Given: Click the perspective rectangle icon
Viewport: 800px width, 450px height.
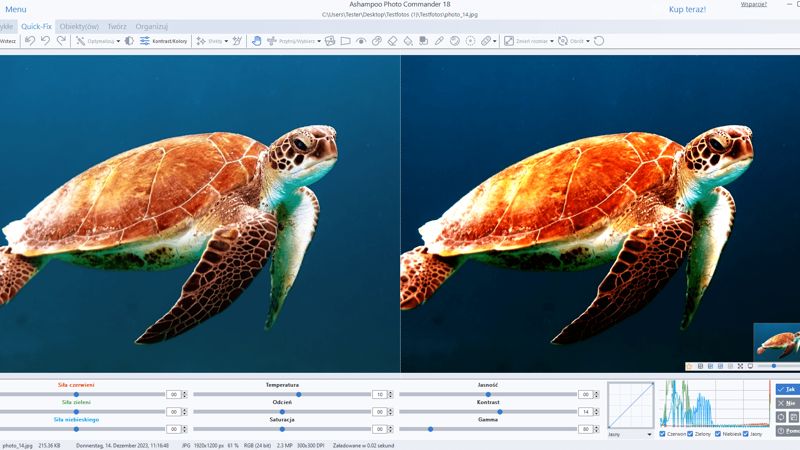Looking at the screenshot, I should (x=345, y=41).
